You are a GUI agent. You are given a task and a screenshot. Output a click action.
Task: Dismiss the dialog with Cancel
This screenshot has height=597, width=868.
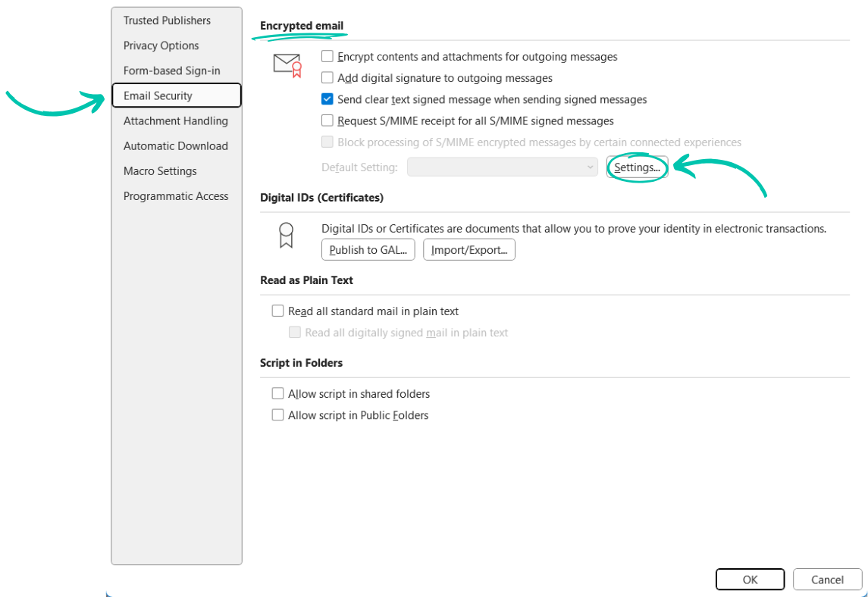coord(827,579)
